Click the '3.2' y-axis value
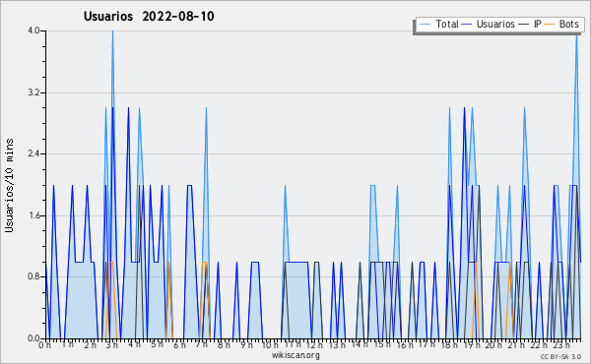The width and height of the screenshot is (591, 364). pos(33,92)
